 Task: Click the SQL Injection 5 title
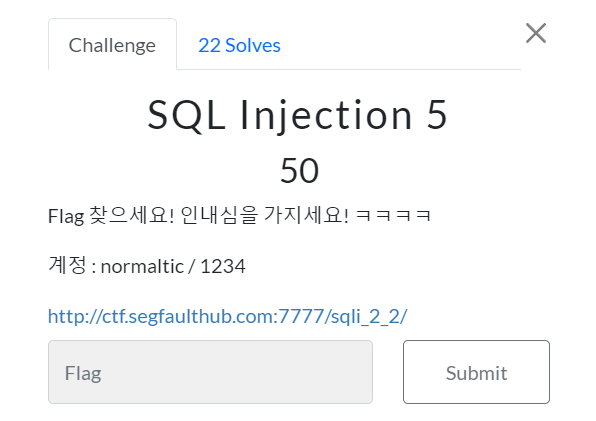tap(298, 115)
